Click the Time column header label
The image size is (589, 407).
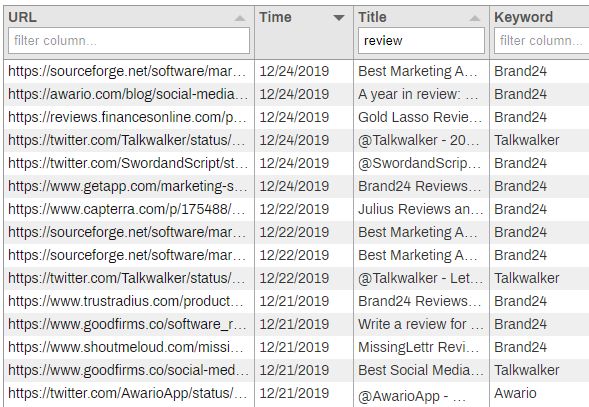point(275,17)
